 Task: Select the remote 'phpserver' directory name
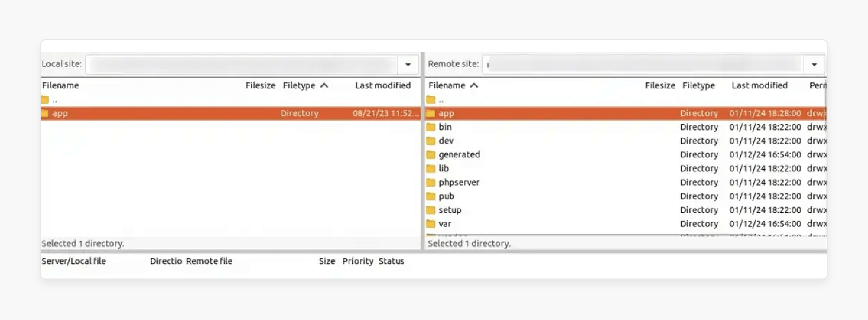tap(459, 183)
